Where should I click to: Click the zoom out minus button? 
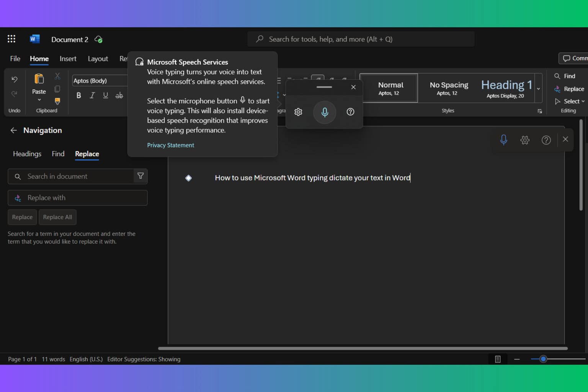[x=517, y=359]
